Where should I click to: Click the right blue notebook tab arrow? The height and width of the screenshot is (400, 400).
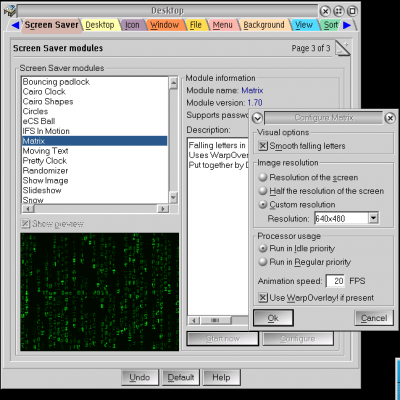click(347, 25)
